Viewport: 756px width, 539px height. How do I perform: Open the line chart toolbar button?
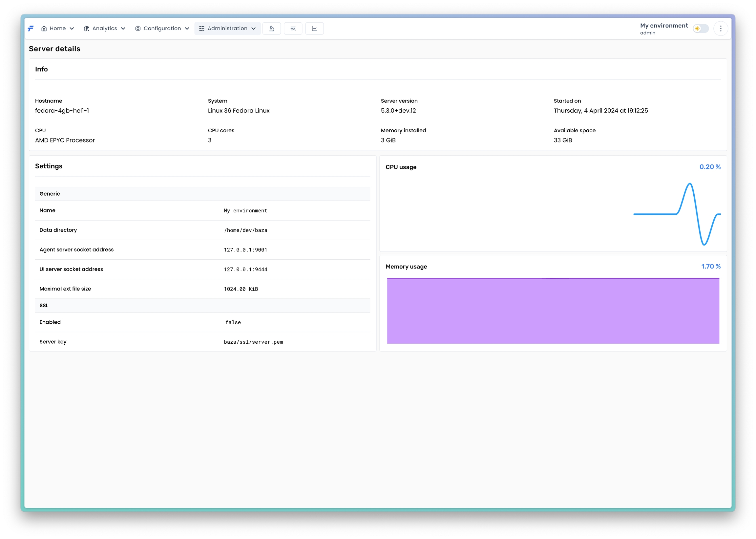pos(314,29)
